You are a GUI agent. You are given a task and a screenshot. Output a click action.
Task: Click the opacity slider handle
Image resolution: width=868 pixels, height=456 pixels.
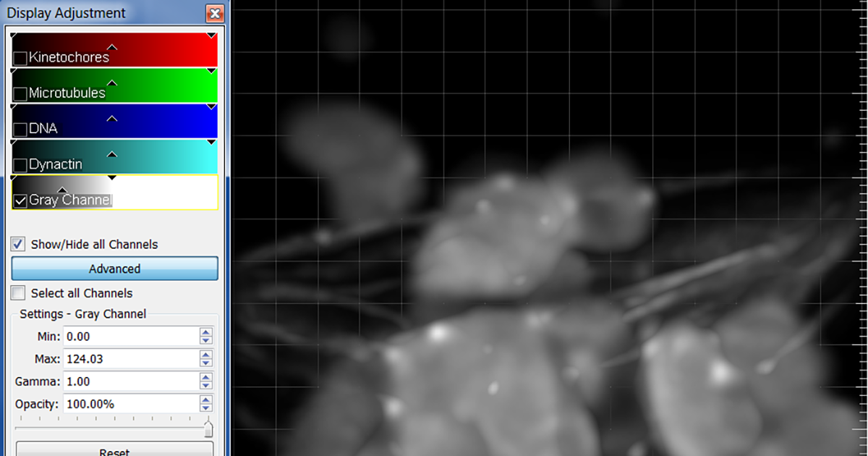coord(208,428)
